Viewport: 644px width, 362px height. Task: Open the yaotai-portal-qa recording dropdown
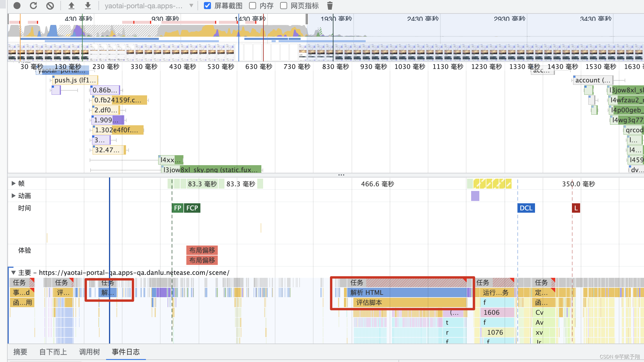pos(149,6)
